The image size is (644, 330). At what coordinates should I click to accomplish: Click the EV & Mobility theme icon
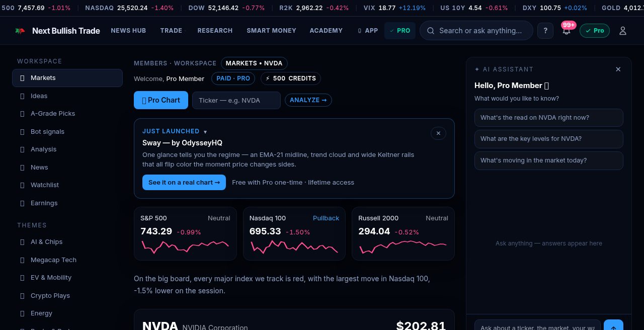pyautogui.click(x=22, y=278)
